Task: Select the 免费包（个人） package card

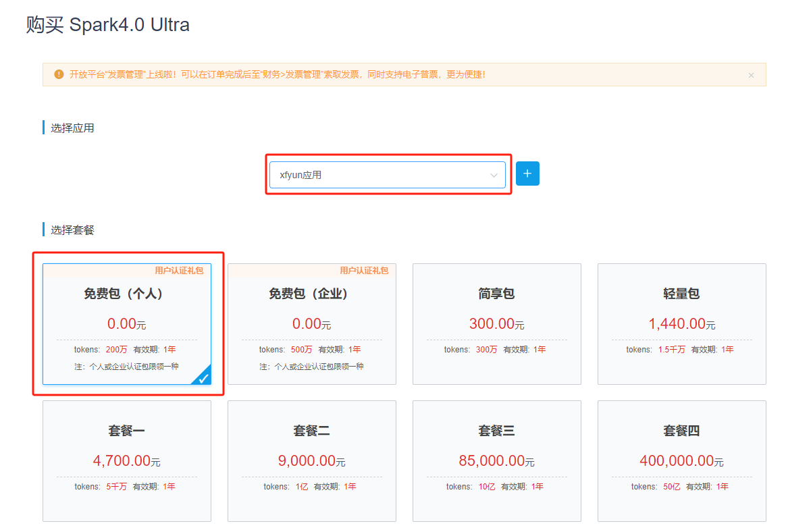Action: click(127, 324)
